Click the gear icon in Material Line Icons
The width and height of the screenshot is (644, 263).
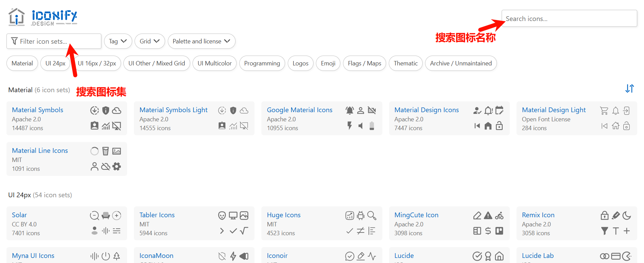click(117, 166)
